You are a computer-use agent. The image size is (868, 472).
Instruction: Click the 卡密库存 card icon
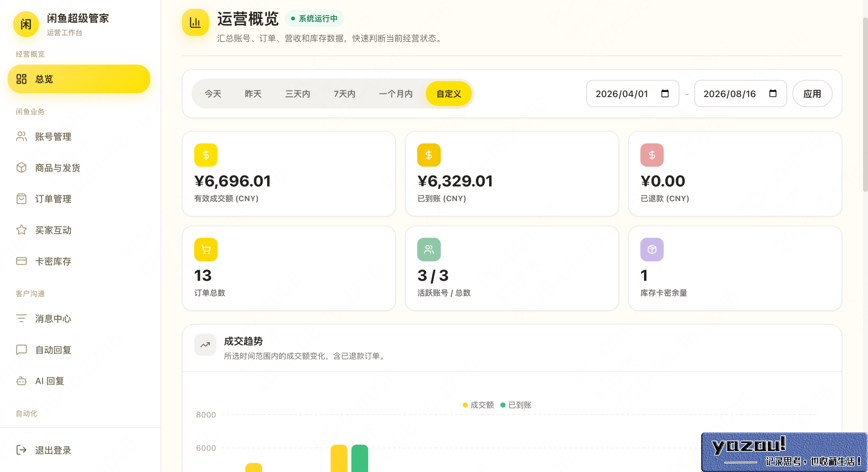tap(21, 261)
